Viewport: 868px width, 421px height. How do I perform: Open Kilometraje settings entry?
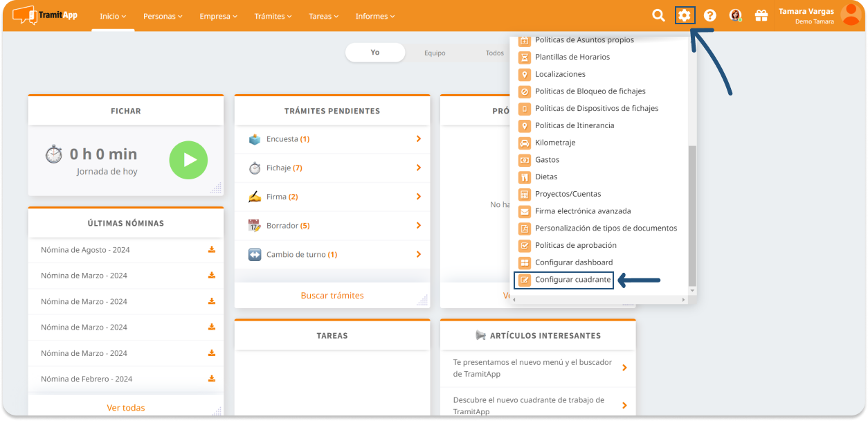coord(555,143)
